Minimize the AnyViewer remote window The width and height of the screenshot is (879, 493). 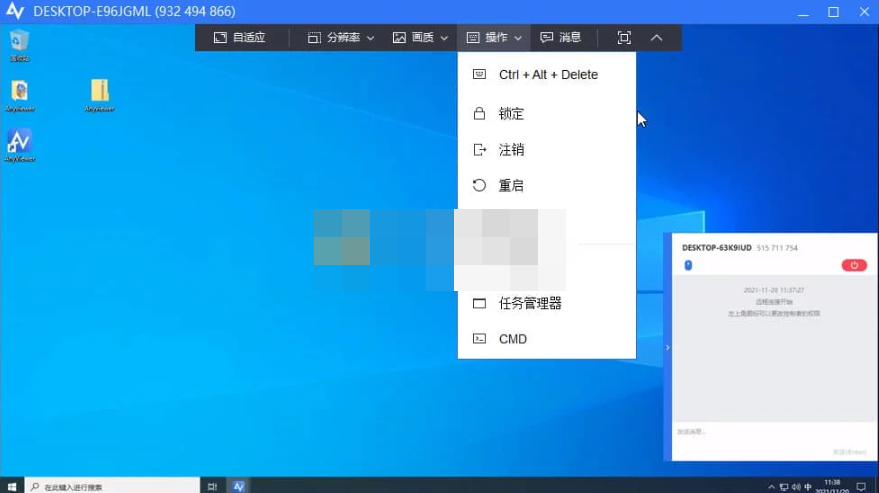click(803, 12)
